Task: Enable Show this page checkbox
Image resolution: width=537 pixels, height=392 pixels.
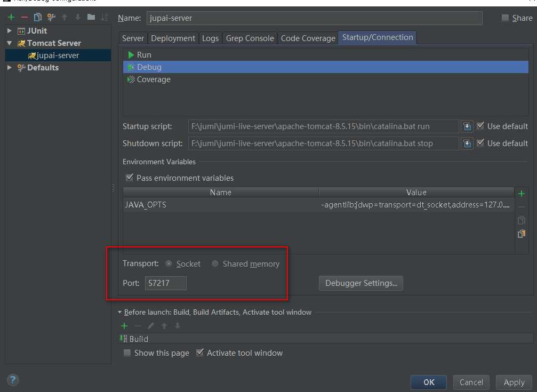Action: (x=127, y=353)
